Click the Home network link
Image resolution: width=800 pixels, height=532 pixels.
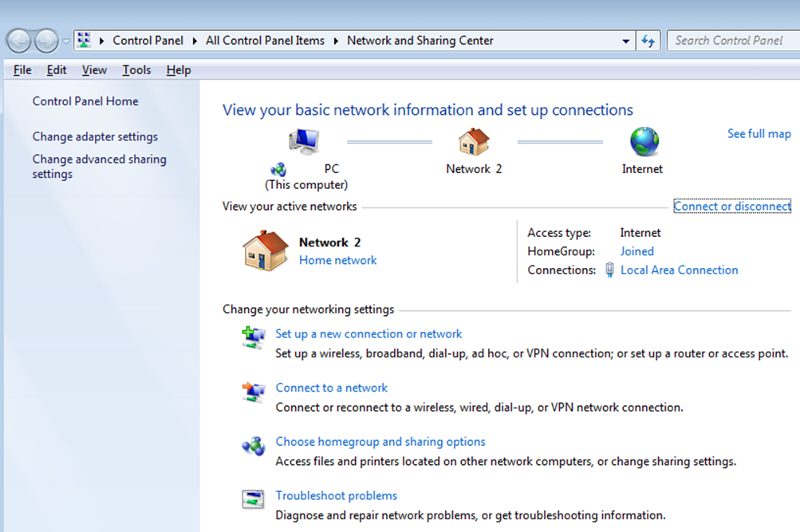[338, 260]
